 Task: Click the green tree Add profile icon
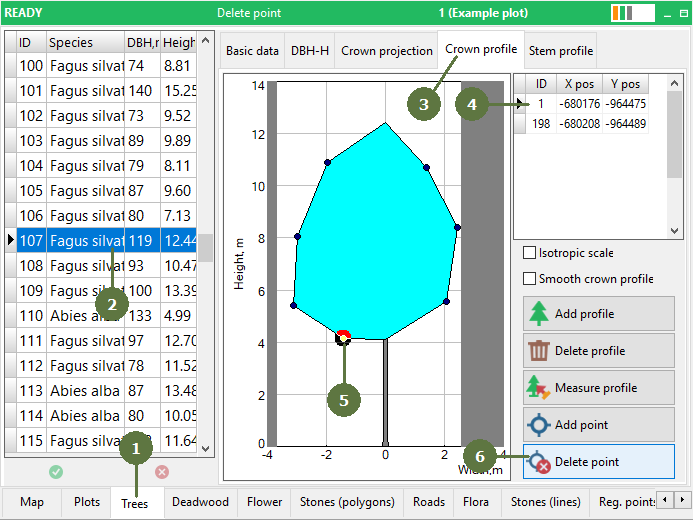point(538,314)
